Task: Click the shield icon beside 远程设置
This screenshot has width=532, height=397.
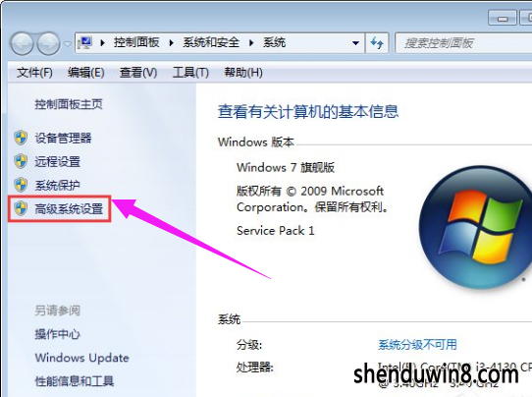Action: coord(21,162)
